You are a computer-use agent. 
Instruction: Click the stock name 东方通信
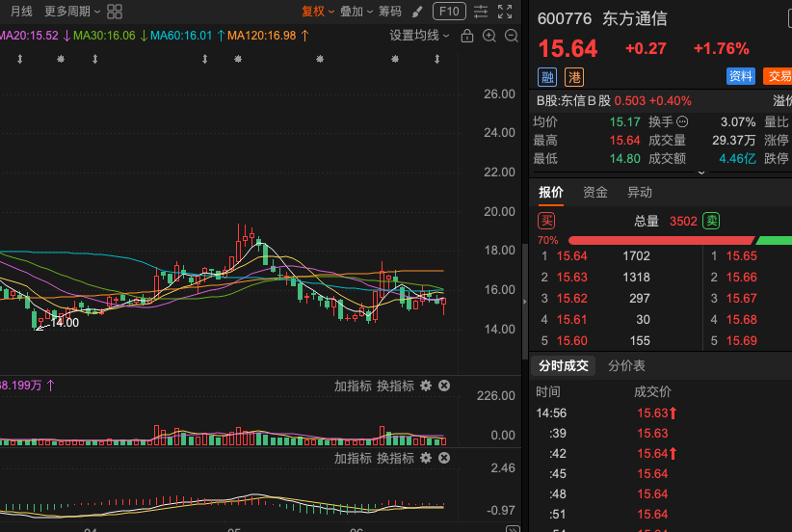click(634, 18)
